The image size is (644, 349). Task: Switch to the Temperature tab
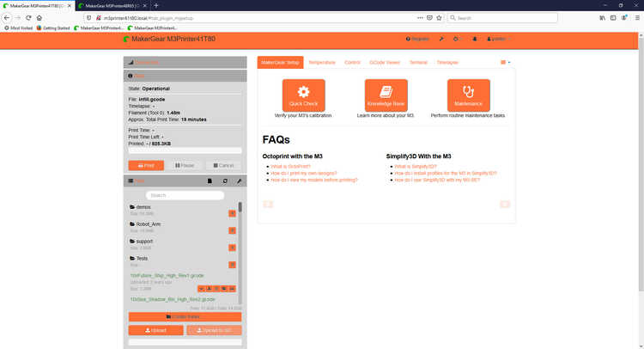coord(322,63)
